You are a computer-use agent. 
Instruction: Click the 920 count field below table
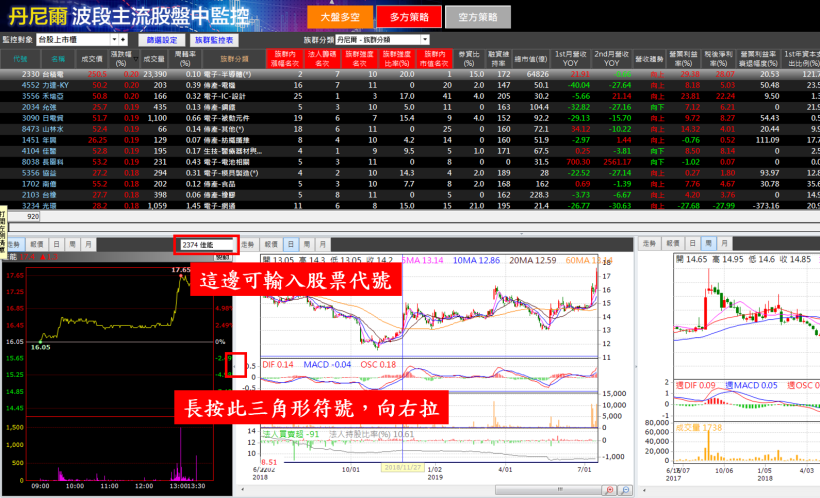(x=24, y=217)
